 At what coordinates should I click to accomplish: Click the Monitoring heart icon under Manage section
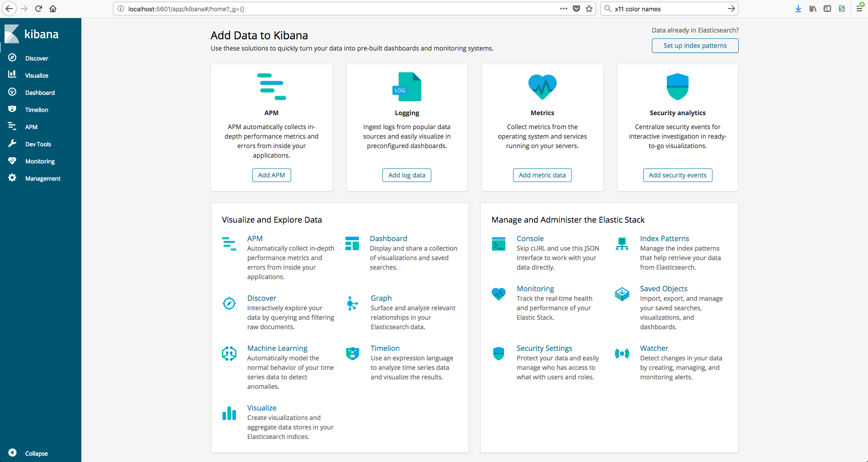[x=499, y=294]
